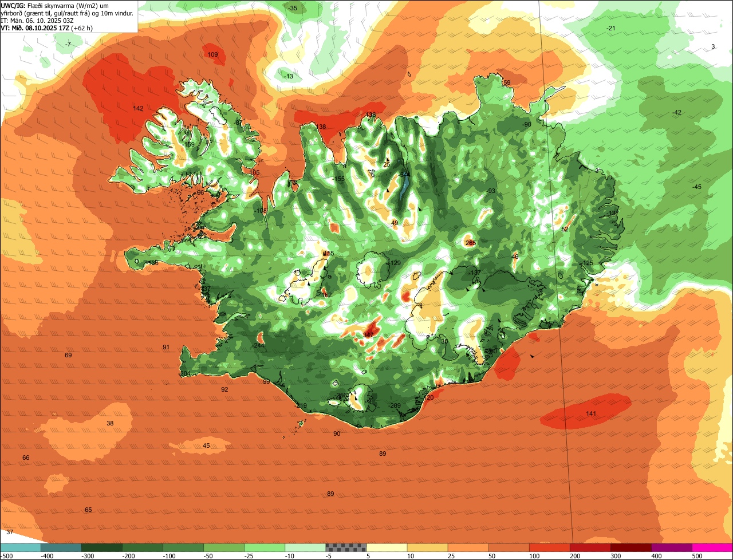Click the "49" value in the northern interior

coord(395,223)
